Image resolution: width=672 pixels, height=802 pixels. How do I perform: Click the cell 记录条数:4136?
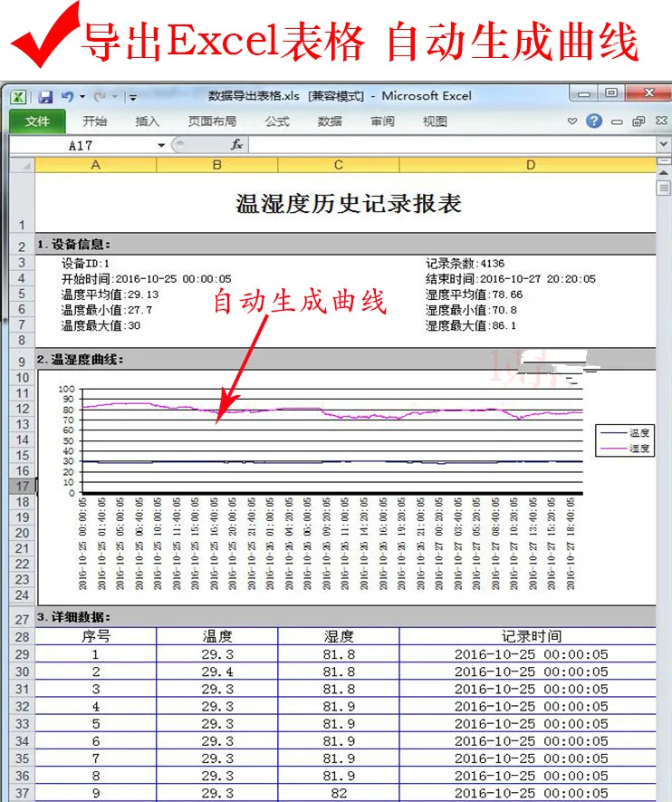click(465, 264)
